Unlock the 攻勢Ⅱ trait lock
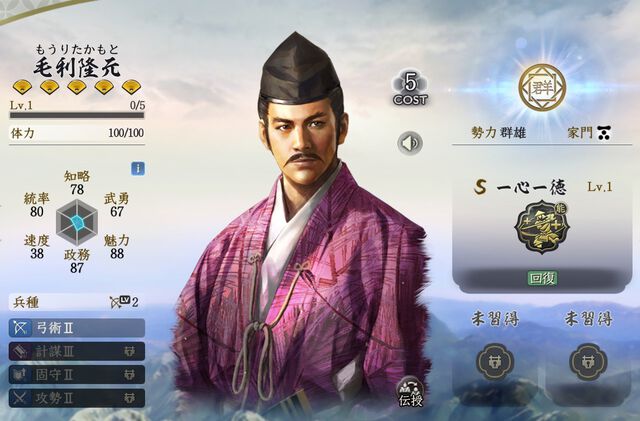The width and height of the screenshot is (640, 421). [129, 398]
